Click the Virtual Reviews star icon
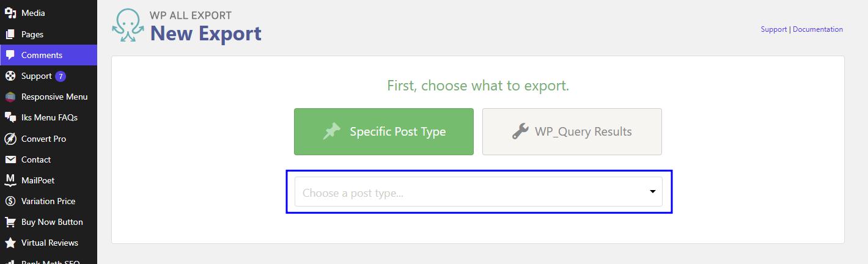868x264 pixels. coord(10,243)
